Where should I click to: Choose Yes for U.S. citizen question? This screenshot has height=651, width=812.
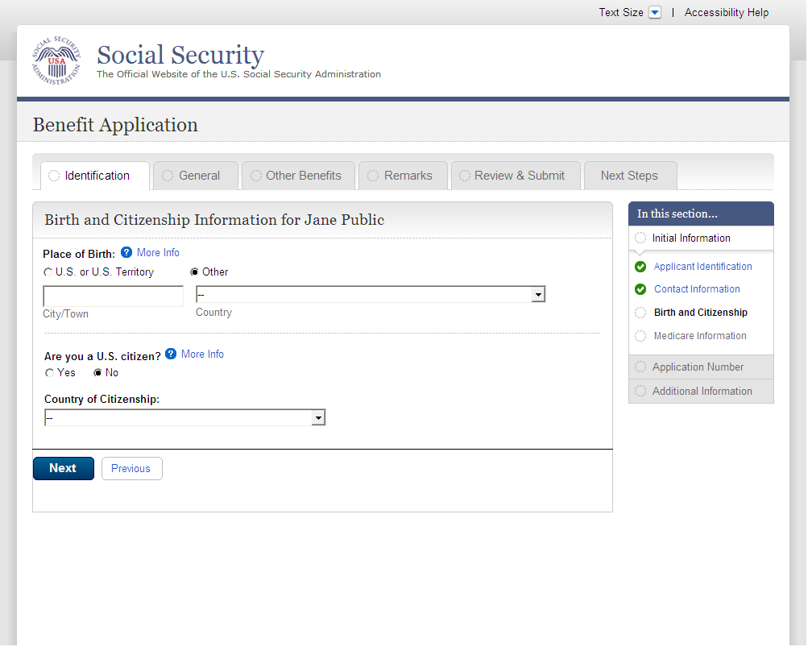50,373
